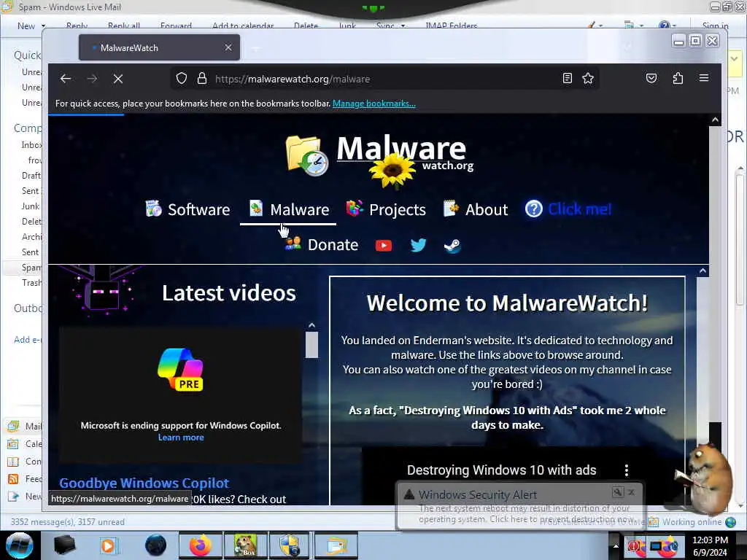Follow the 'Learn more' Copilot link
The image size is (747, 560).
tap(181, 437)
